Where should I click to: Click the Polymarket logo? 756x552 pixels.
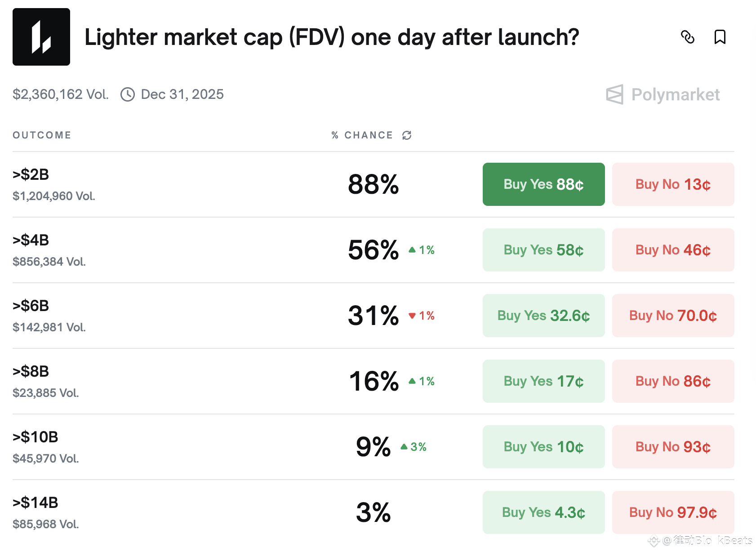click(663, 94)
